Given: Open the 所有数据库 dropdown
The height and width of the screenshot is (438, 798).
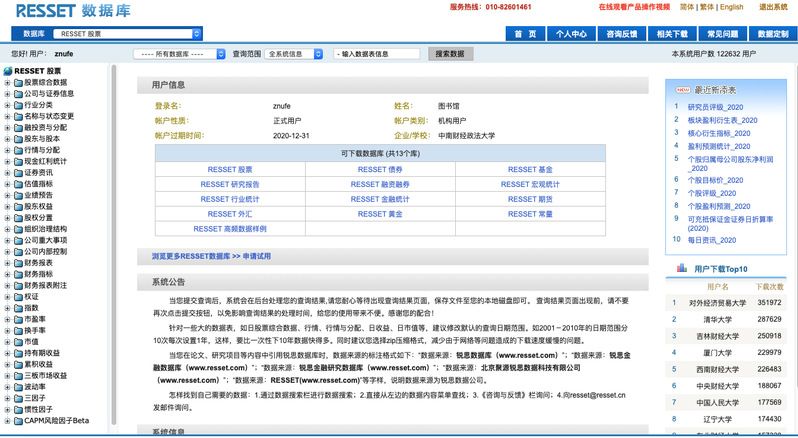Looking at the screenshot, I should [179, 54].
